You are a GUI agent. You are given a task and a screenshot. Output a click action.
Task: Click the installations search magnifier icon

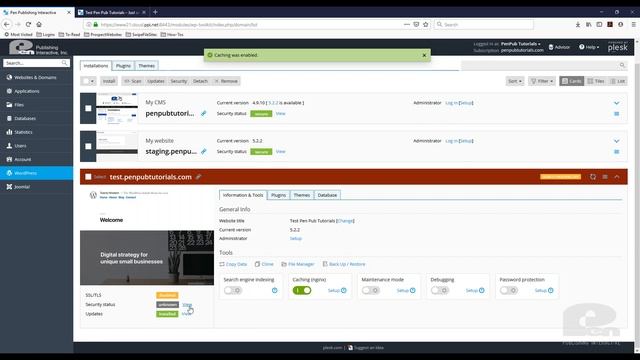pyautogui.click(x=622, y=65)
